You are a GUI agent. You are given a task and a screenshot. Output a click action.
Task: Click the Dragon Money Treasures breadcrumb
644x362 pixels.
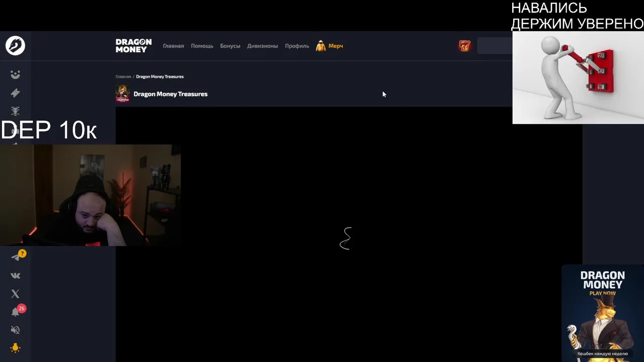[x=159, y=76]
